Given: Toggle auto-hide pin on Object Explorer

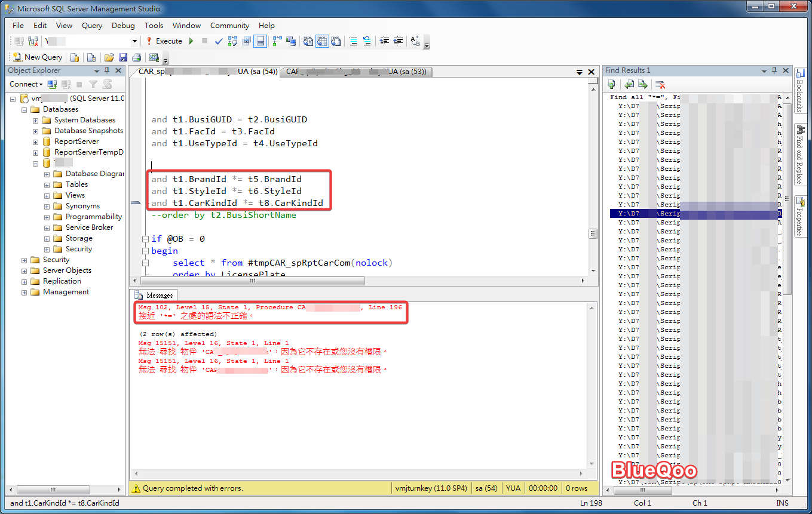Looking at the screenshot, I should click(108, 70).
